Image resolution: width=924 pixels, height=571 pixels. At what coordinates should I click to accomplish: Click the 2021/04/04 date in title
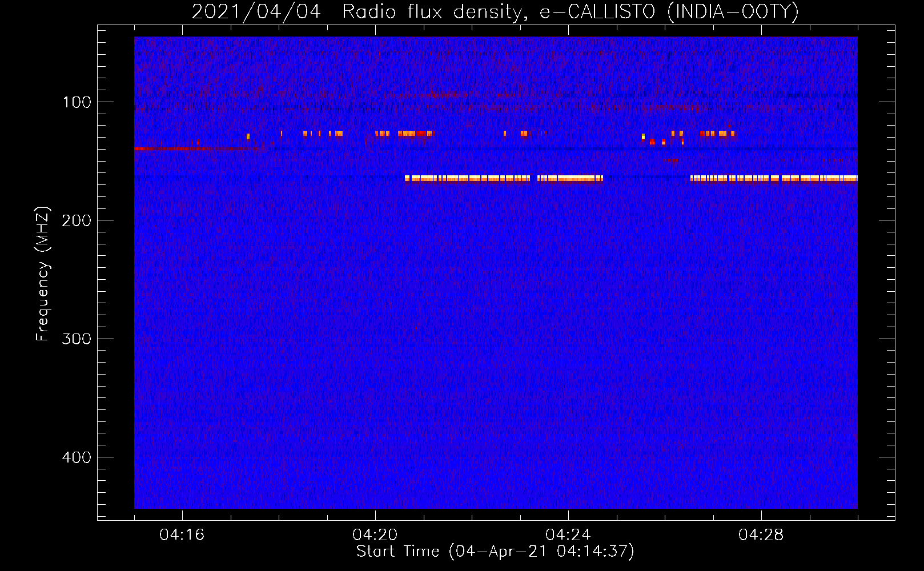256,12
